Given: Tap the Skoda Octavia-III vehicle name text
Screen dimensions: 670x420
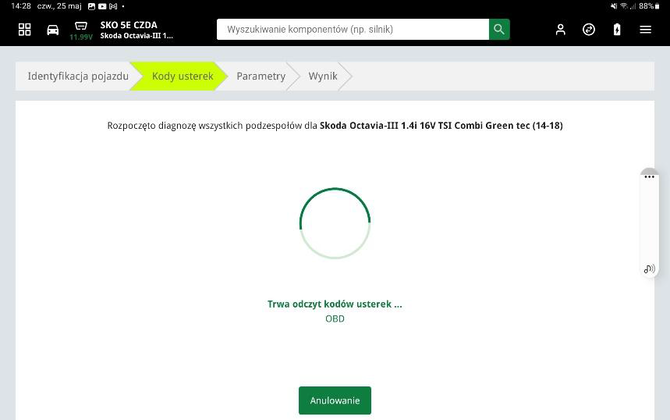Looking at the screenshot, I should tap(136, 36).
